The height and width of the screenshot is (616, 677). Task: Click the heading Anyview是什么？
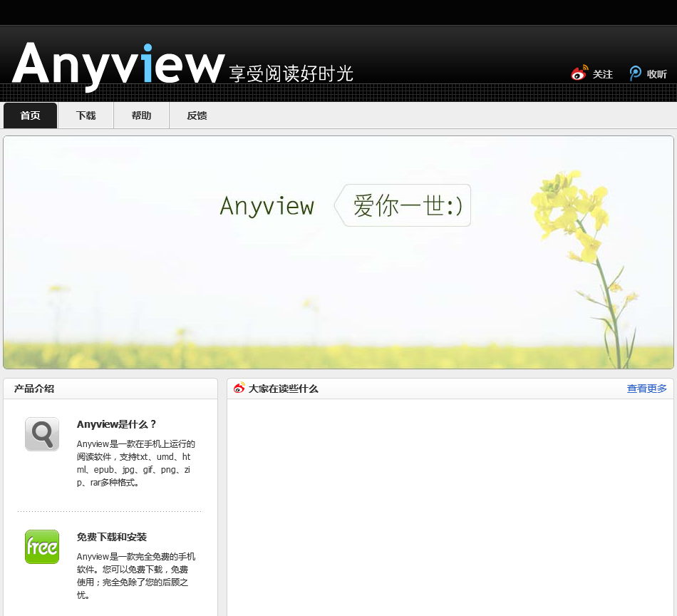click(117, 424)
